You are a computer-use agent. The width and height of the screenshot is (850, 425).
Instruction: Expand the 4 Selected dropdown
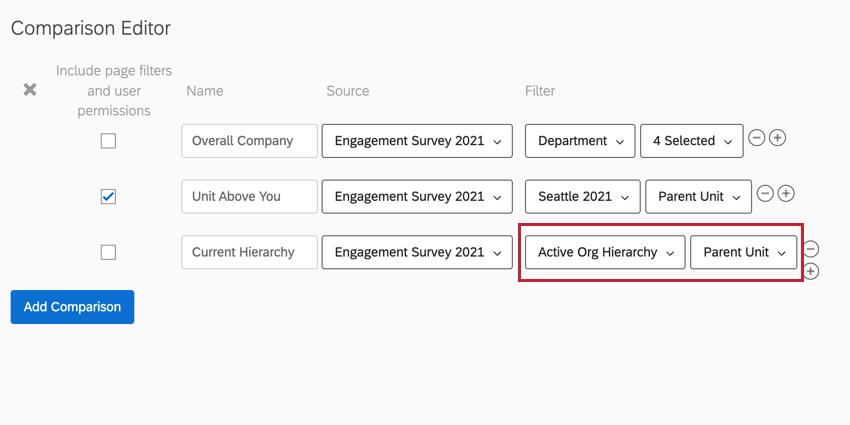coord(691,141)
